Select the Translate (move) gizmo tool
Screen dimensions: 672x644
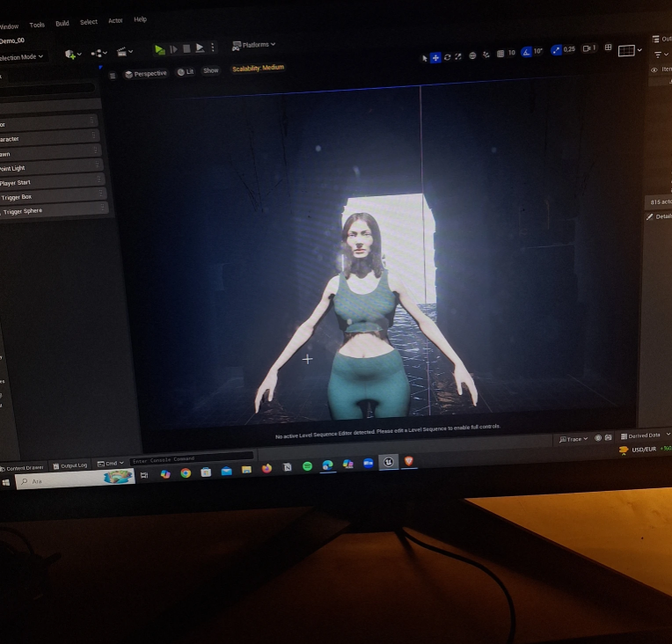[435, 57]
